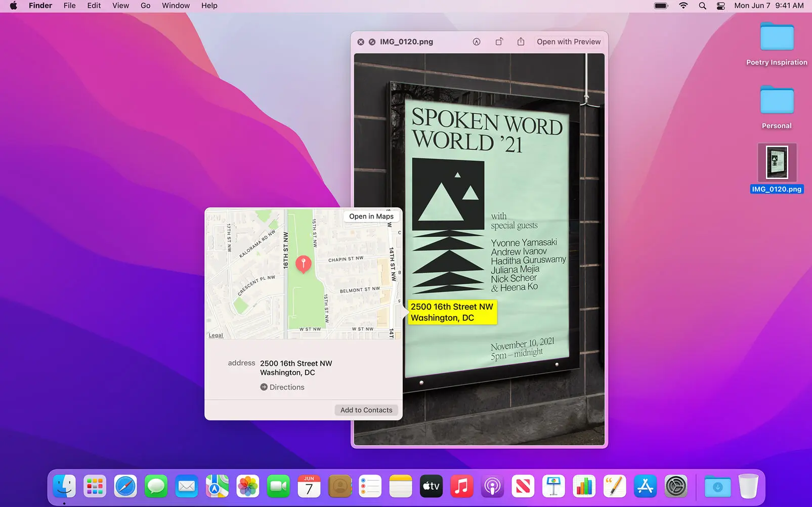This screenshot has width=812, height=507.
Task: Open the File menu
Action: (x=70, y=6)
